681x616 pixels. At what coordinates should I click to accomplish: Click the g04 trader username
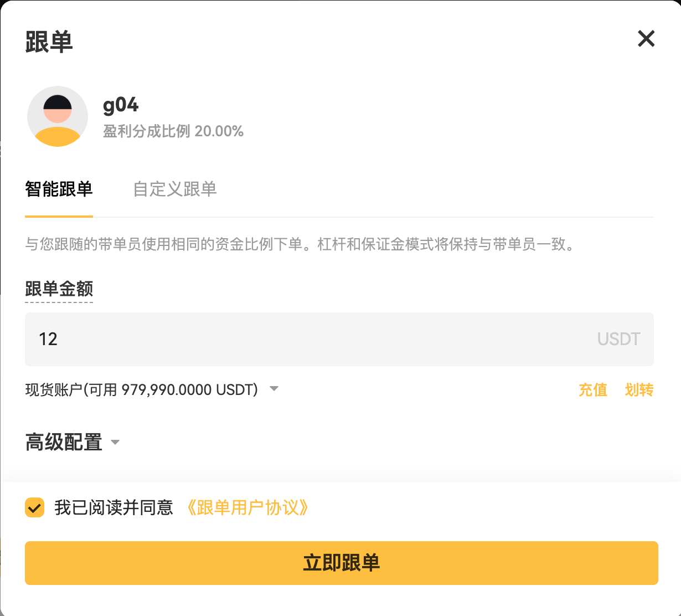pyautogui.click(x=121, y=105)
